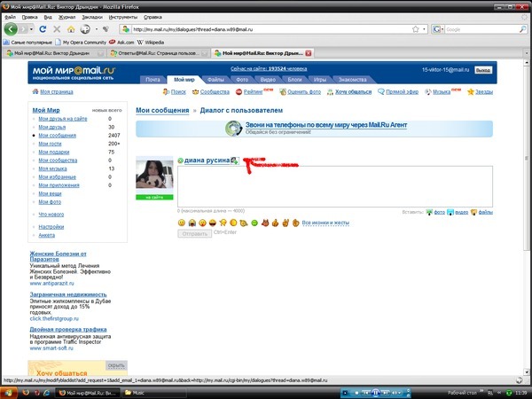Viewport: 532px width, 399px height.
Task: Insert the green face emoticon
Action: (x=254, y=223)
